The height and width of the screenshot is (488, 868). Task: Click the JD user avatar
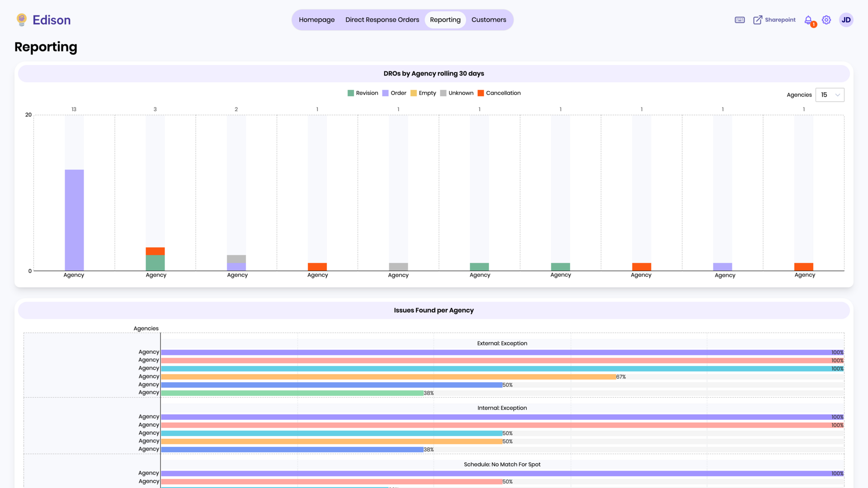coord(846,20)
